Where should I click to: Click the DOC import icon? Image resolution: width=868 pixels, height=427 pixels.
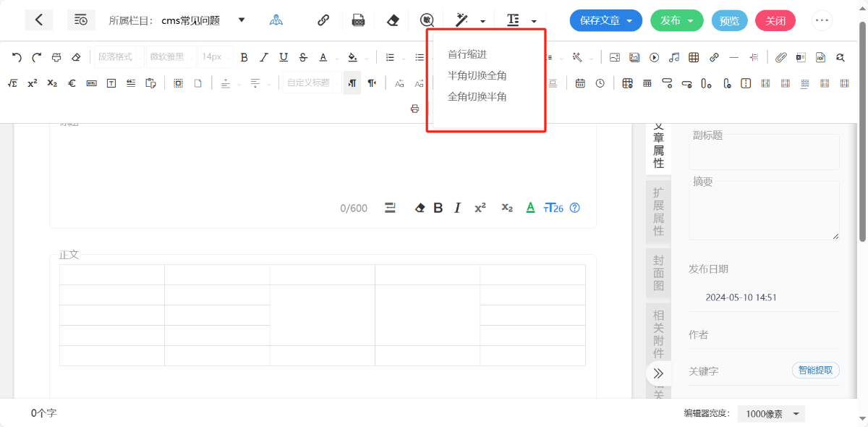(358, 20)
